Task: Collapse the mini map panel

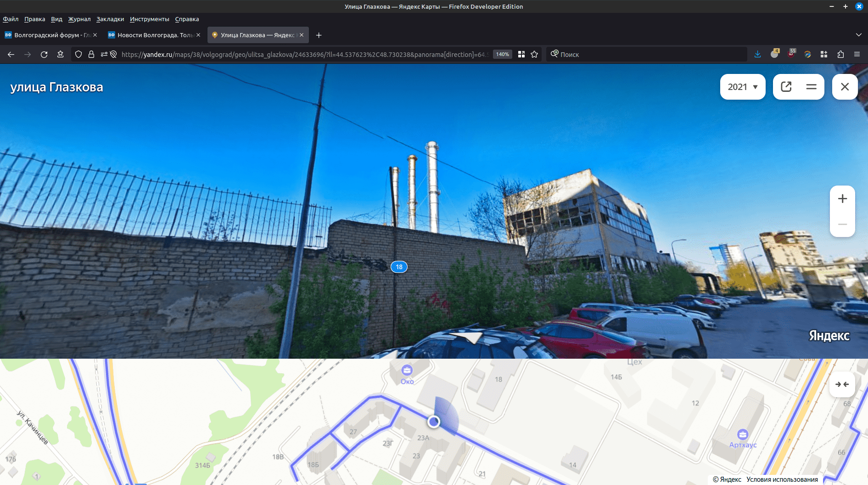Action: pyautogui.click(x=842, y=384)
